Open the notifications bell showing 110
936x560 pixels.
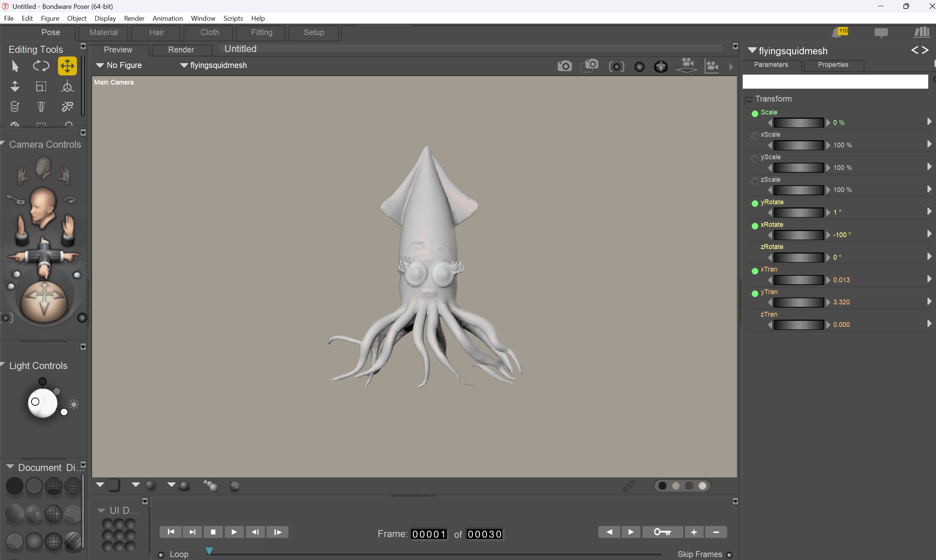point(840,33)
